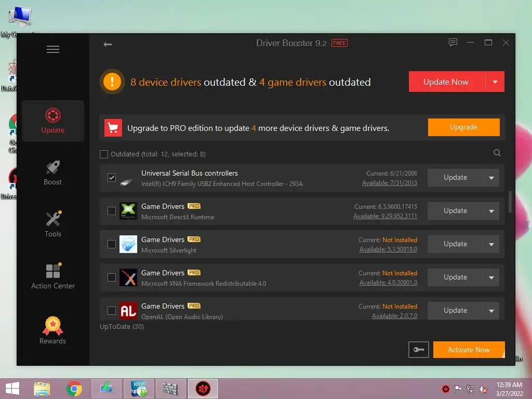Check the OpenAL driver checkbox
The image size is (532, 399).
click(112, 311)
